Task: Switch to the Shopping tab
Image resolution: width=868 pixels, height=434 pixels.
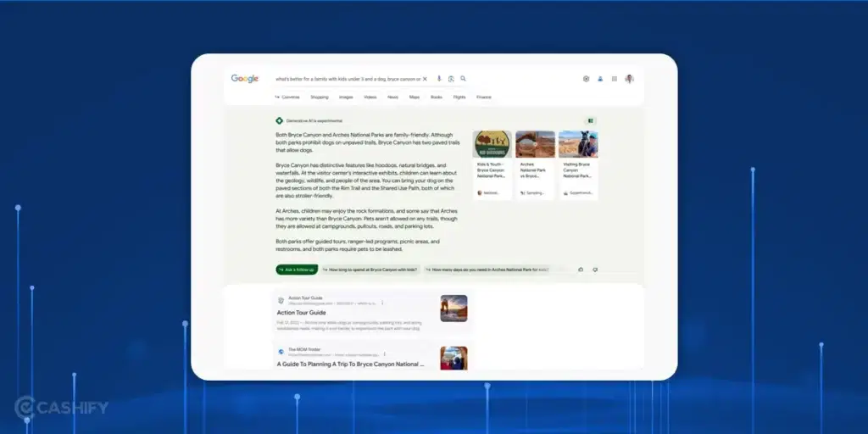Action: (320, 97)
